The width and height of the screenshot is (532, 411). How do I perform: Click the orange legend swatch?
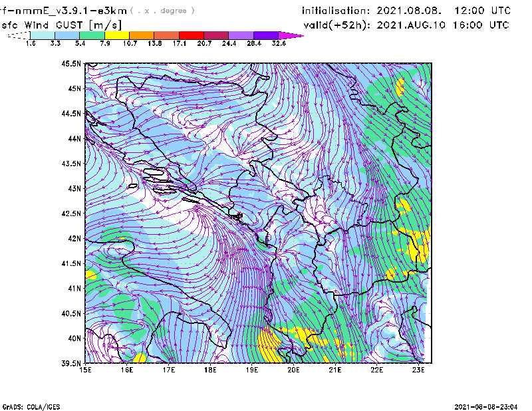pyautogui.click(x=142, y=35)
